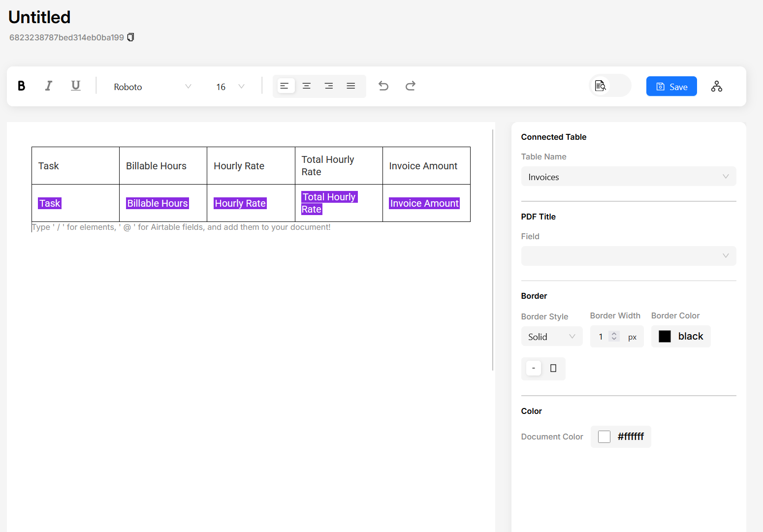Align text to the left
The width and height of the screenshot is (763, 532).
pyautogui.click(x=285, y=86)
